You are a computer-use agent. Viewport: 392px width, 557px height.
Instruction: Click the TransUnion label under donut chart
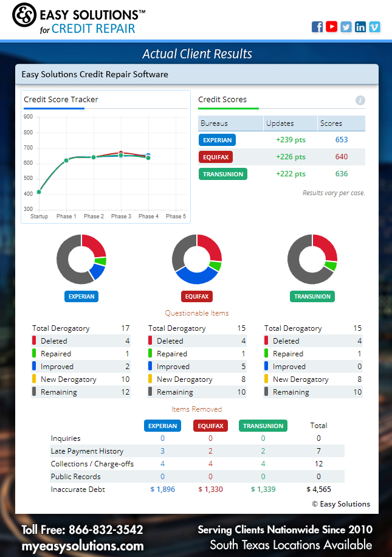tap(312, 297)
